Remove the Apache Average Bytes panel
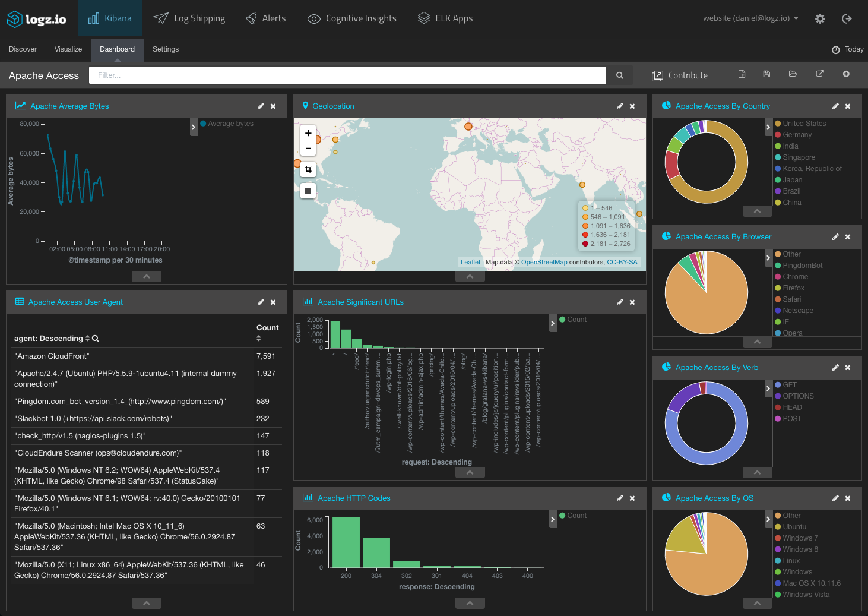This screenshot has width=868, height=616. [x=273, y=106]
